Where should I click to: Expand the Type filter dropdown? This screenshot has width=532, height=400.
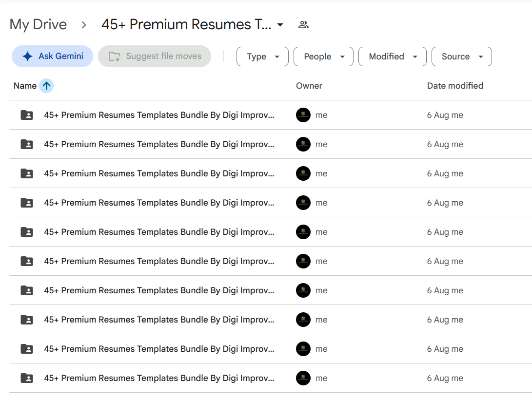point(263,57)
